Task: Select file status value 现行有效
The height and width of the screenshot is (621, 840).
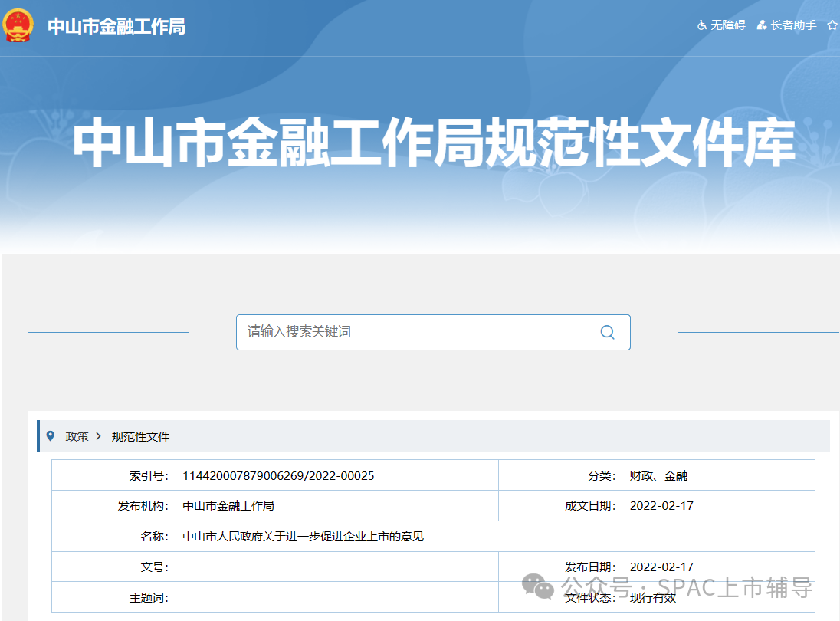Action: (652, 597)
